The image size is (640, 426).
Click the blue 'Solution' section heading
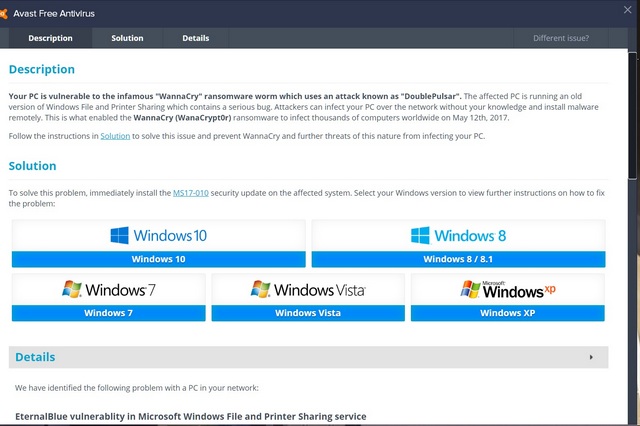(33, 166)
